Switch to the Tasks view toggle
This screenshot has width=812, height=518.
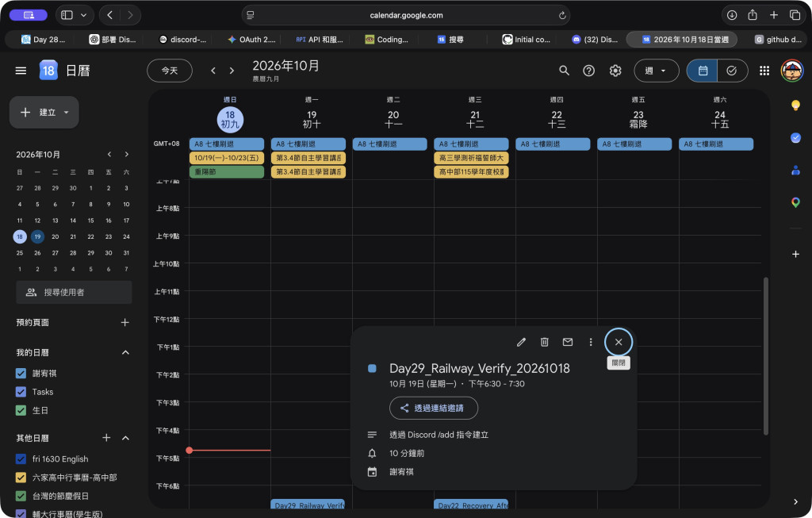tap(732, 71)
